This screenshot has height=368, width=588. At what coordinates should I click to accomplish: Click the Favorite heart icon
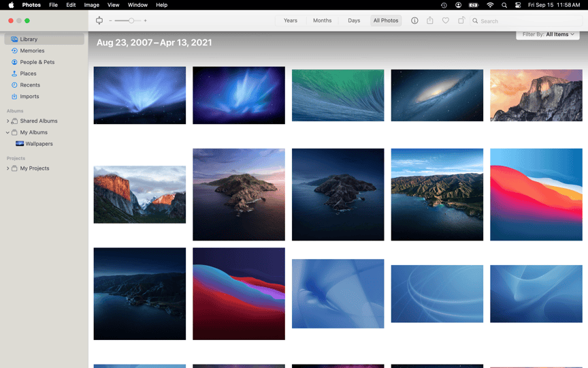coord(446,20)
